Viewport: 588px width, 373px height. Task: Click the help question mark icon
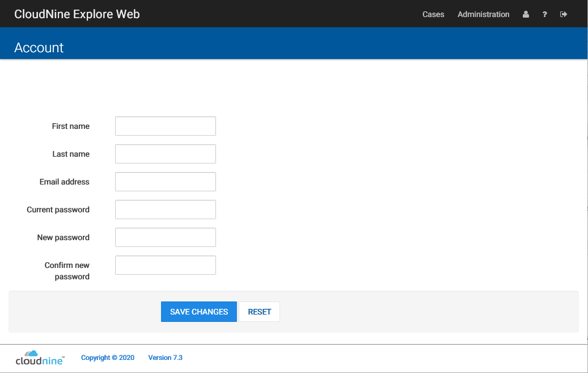pyautogui.click(x=544, y=14)
